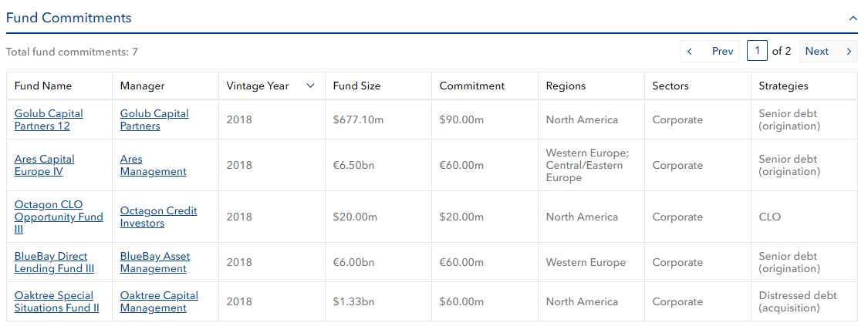Screen dimensions: 868x333
Task: Go to the Prev page
Action: [710, 52]
